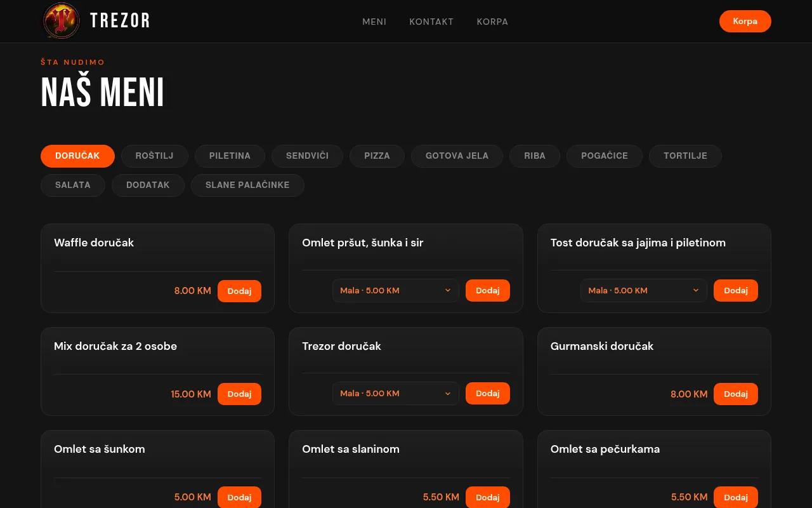Select the DORUČAK category tab
The height and width of the screenshot is (508, 812).
(77, 156)
